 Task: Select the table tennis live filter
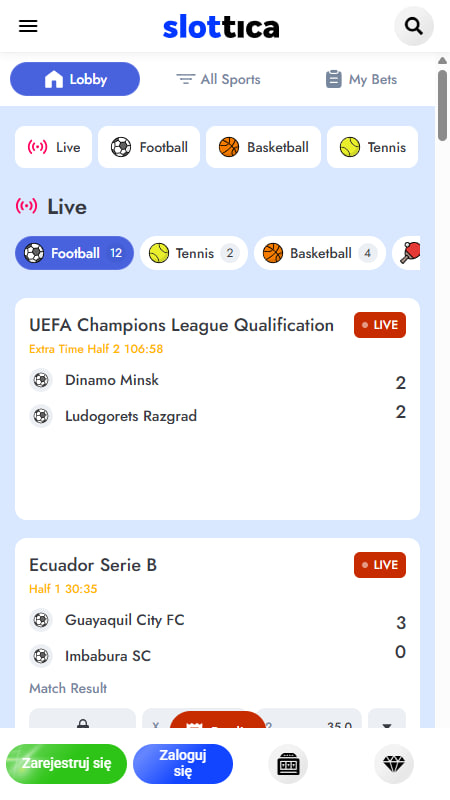407,253
